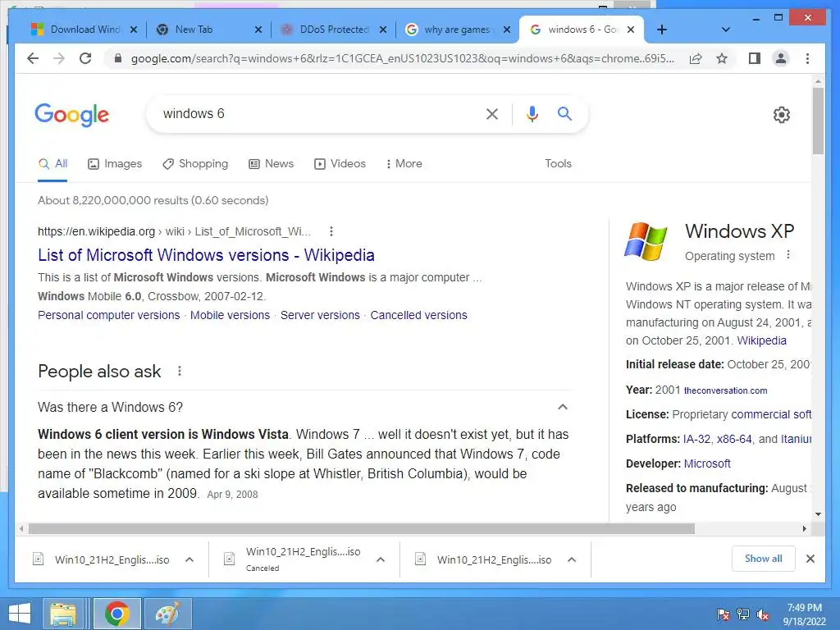Open the Chrome side panel

coord(755,58)
